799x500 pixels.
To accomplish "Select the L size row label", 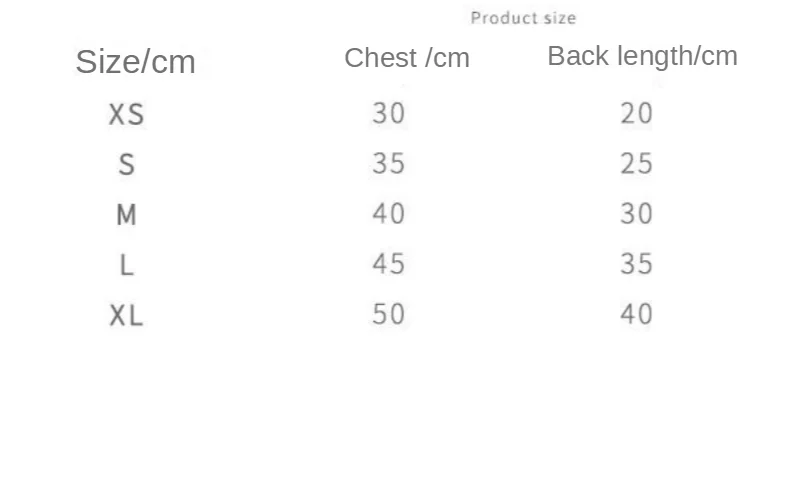I will [x=127, y=265].
